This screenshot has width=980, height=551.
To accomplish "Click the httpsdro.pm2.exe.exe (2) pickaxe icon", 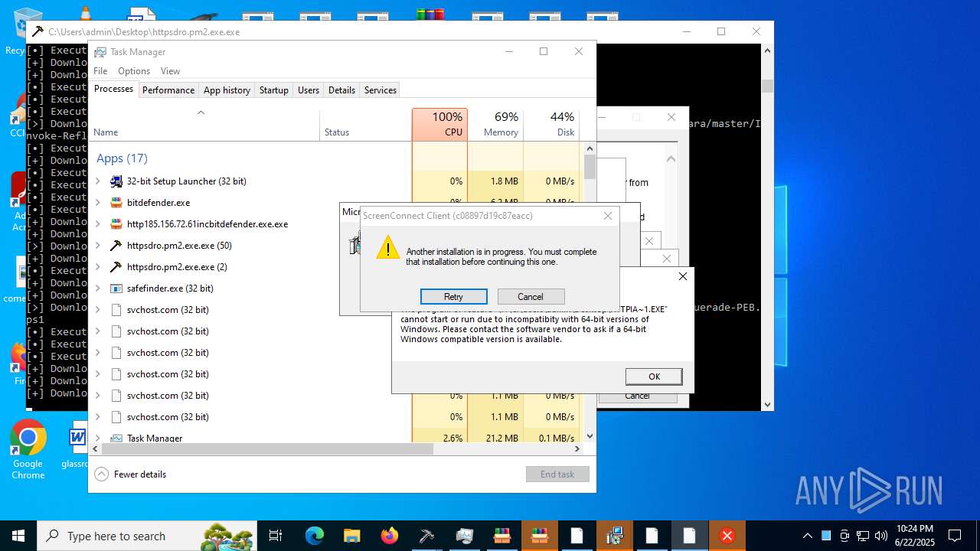I will point(116,267).
